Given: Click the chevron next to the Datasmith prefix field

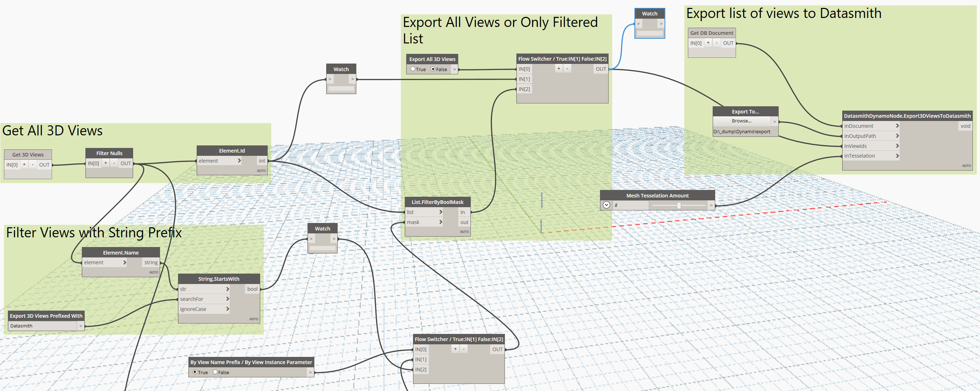Looking at the screenshot, I should (80, 326).
